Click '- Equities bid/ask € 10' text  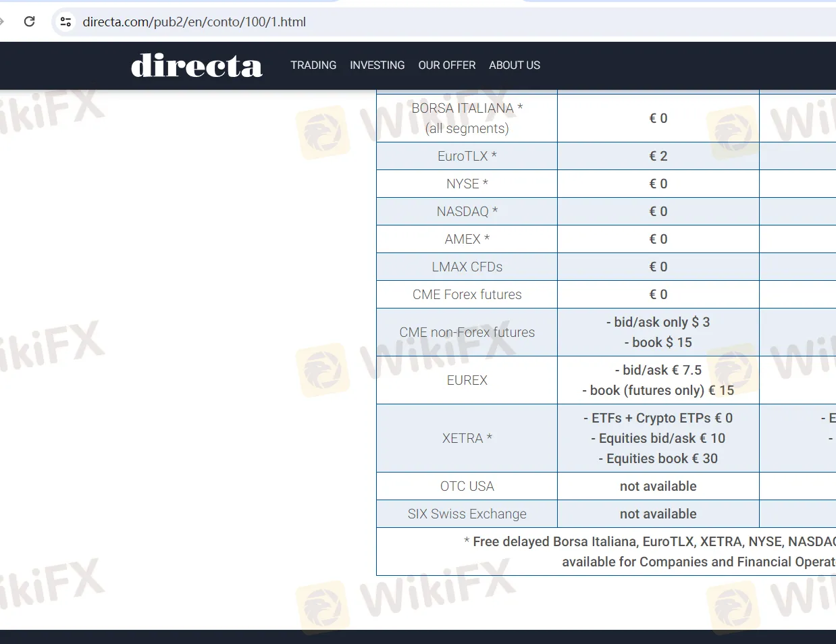tap(658, 438)
